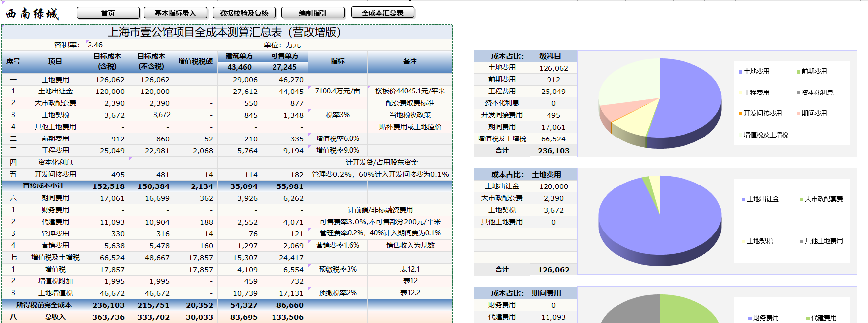The width and height of the screenshot is (868, 323).
Task: Select the 预缴税率3% cell
Action: [x=338, y=270]
